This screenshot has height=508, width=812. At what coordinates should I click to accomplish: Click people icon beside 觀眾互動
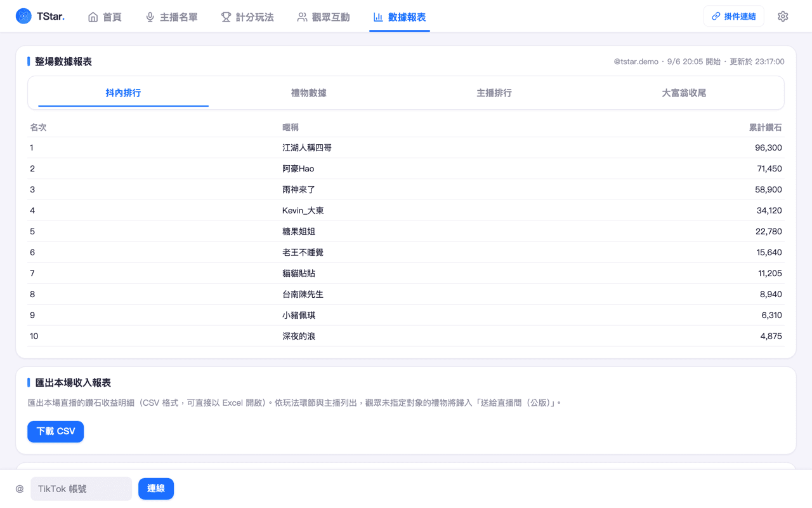[x=302, y=17]
